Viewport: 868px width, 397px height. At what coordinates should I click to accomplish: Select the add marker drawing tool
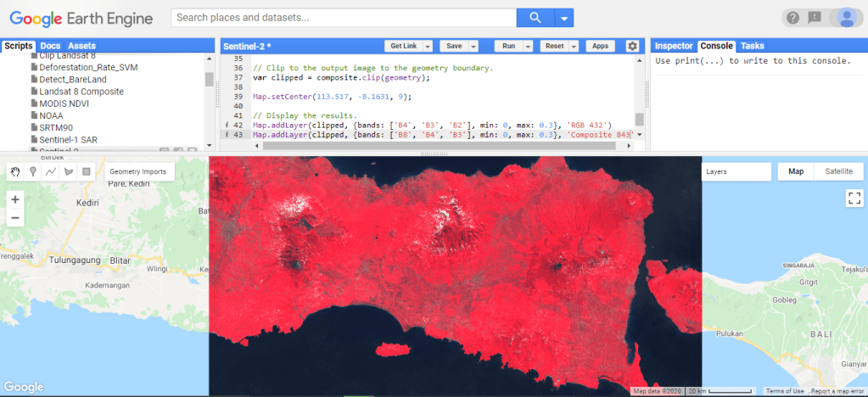coord(33,171)
